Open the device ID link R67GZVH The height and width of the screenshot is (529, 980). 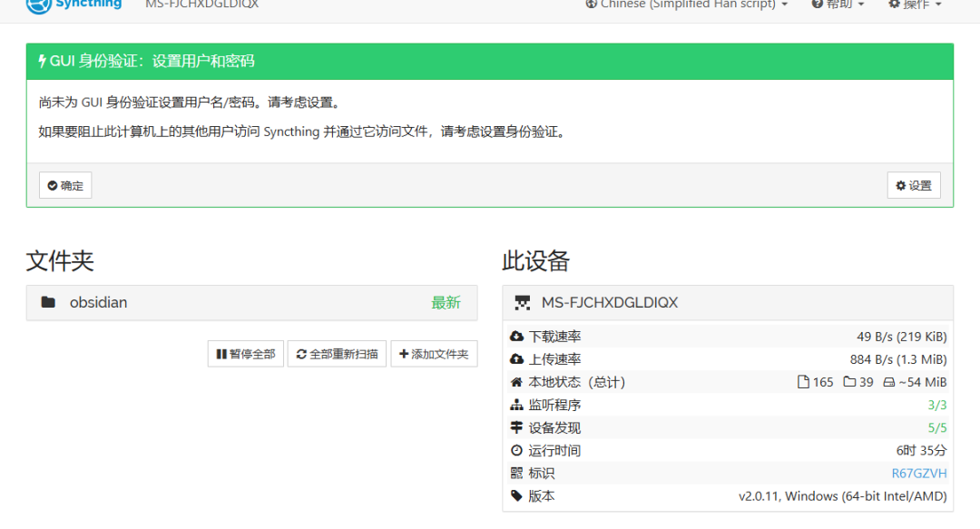click(x=918, y=474)
